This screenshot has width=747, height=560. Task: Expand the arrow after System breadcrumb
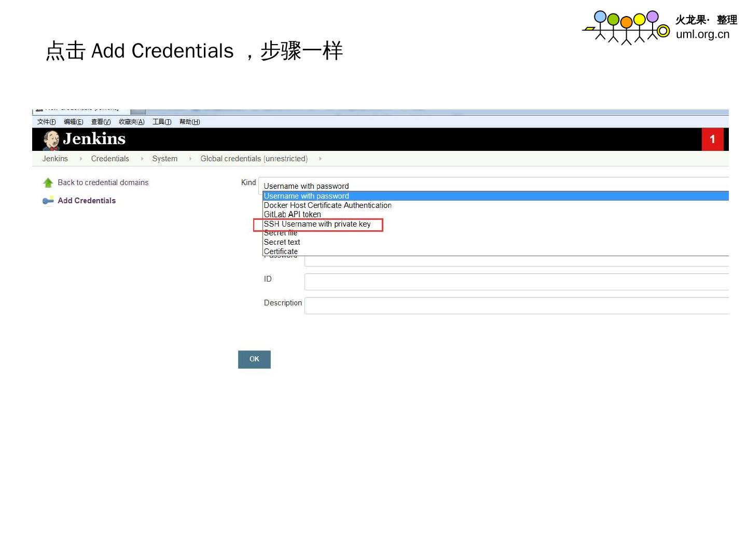(x=190, y=159)
